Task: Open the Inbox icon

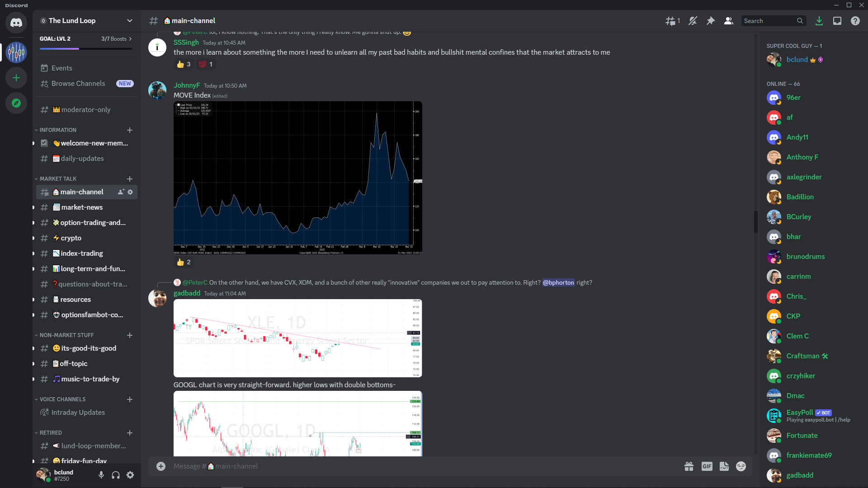Action: (x=837, y=21)
